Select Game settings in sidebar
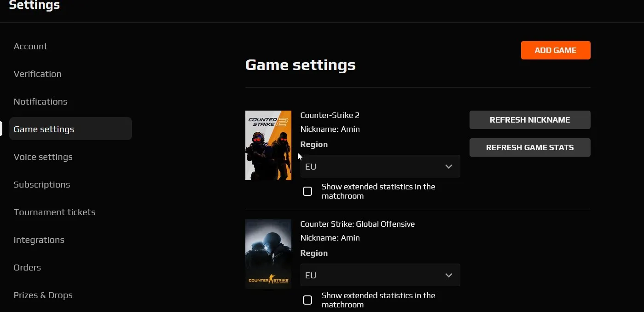The image size is (644, 312). coord(70,129)
